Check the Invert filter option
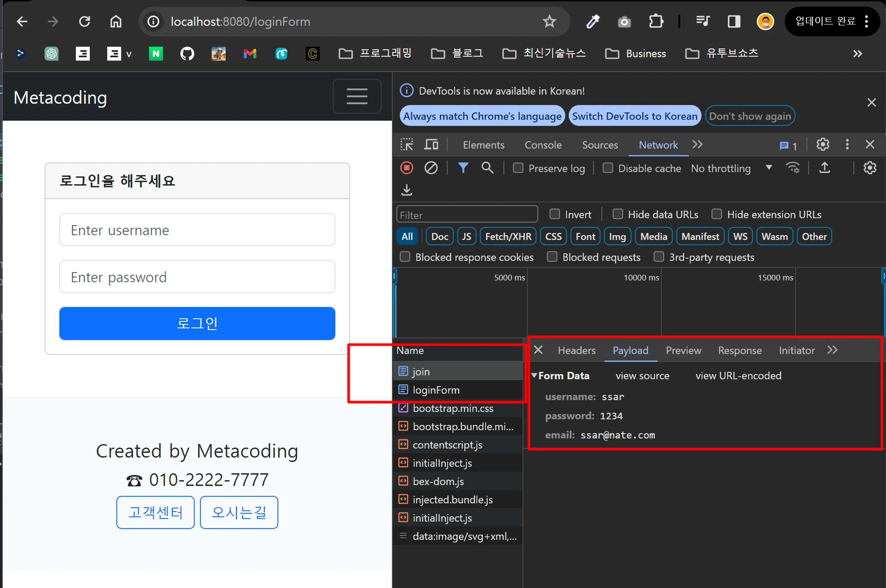 pyautogui.click(x=554, y=214)
